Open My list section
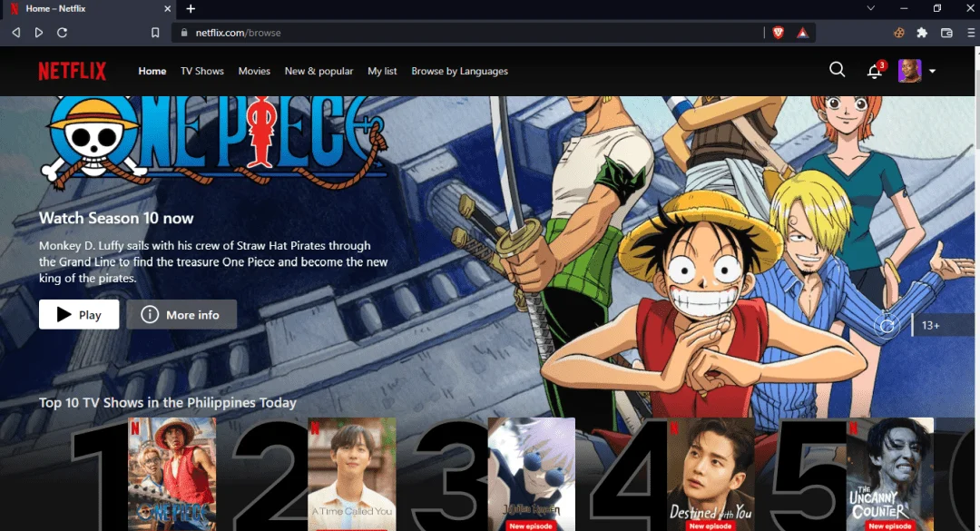 [382, 72]
